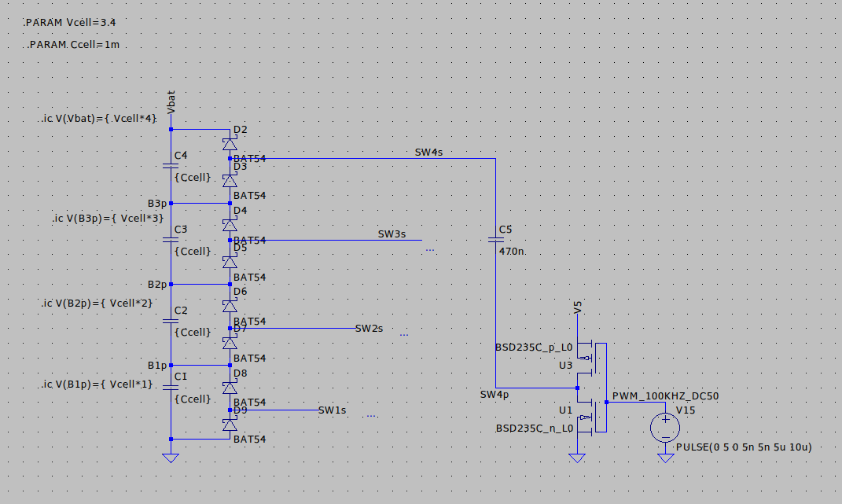Click the ground symbol under the V15 source
842x504 pixels.
click(665, 458)
